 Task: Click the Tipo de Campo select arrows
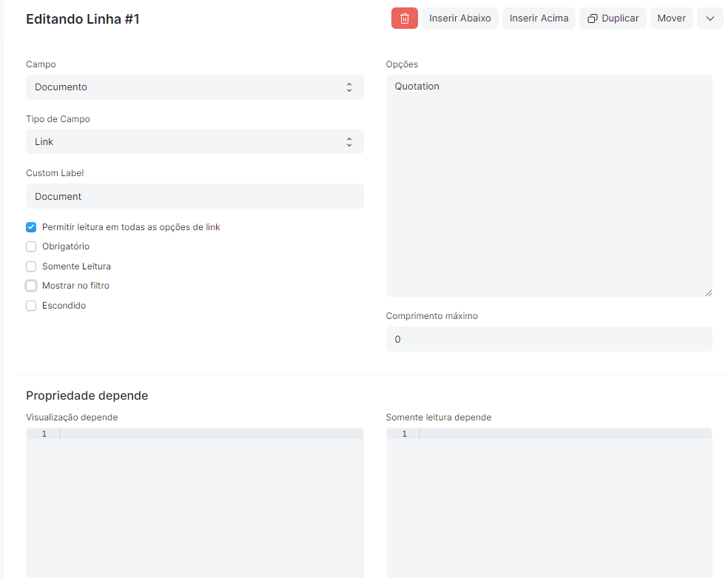coord(349,142)
